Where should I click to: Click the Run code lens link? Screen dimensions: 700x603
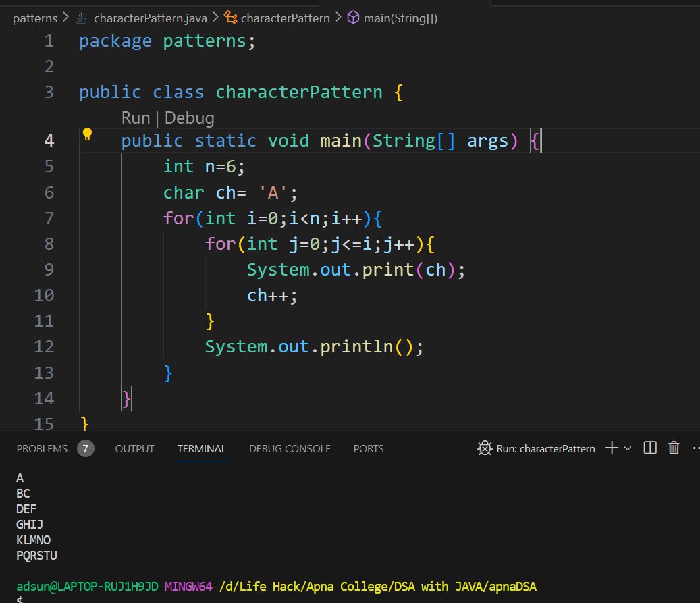[136, 118]
